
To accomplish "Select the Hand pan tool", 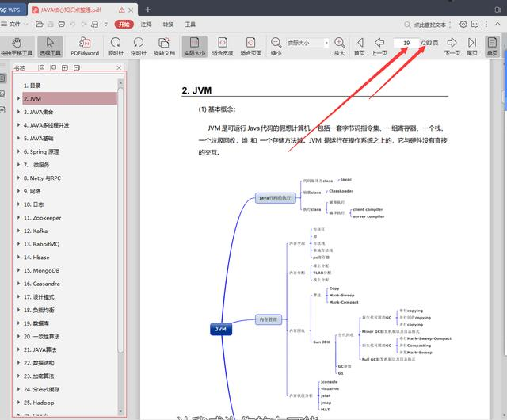I will pos(17,46).
